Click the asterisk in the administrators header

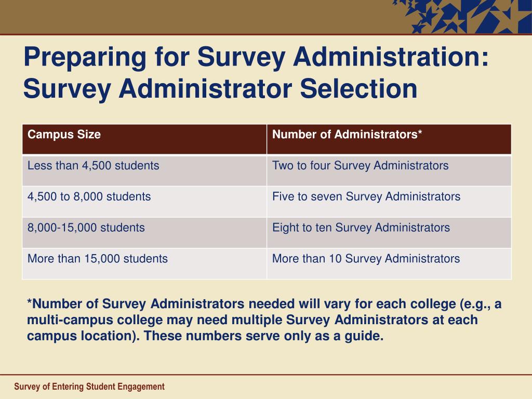[420, 132]
